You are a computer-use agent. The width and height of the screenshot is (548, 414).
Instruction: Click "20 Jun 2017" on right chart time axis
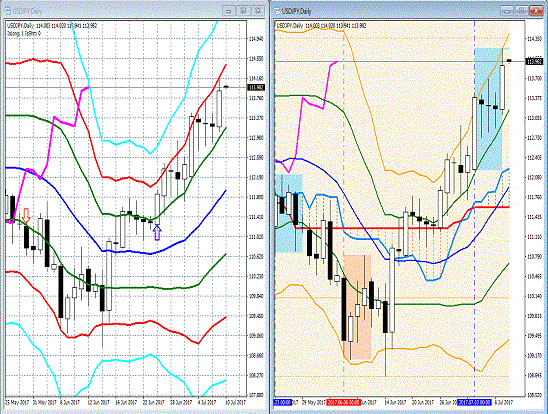pos(423,402)
